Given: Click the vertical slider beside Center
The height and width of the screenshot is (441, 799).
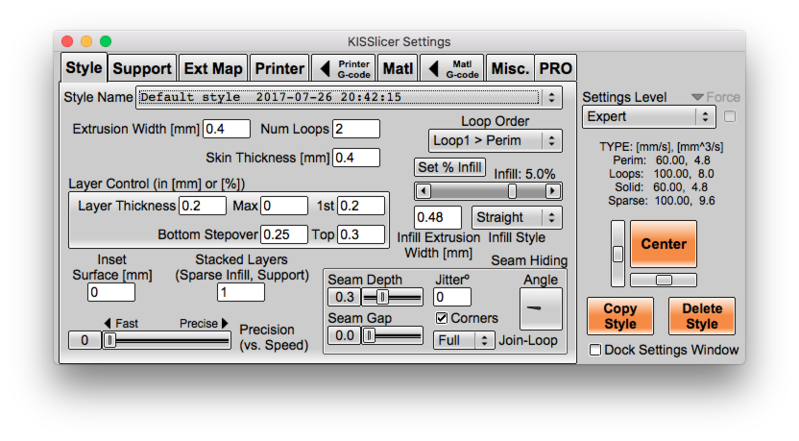Looking at the screenshot, I should (618, 253).
